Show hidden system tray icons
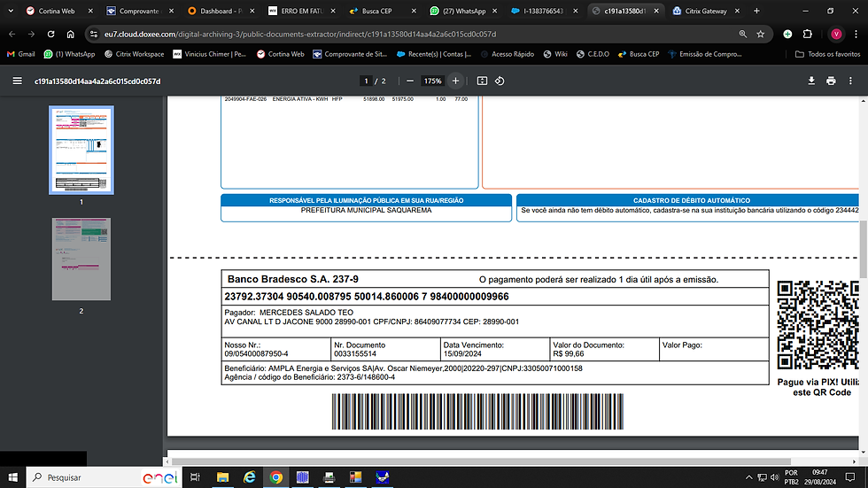Image resolution: width=868 pixels, height=488 pixels. 749,477
